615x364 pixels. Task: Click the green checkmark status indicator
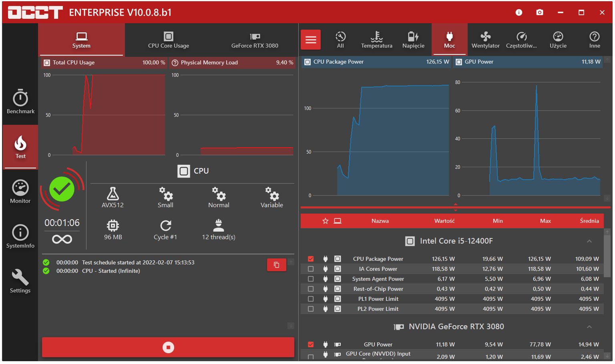62,189
